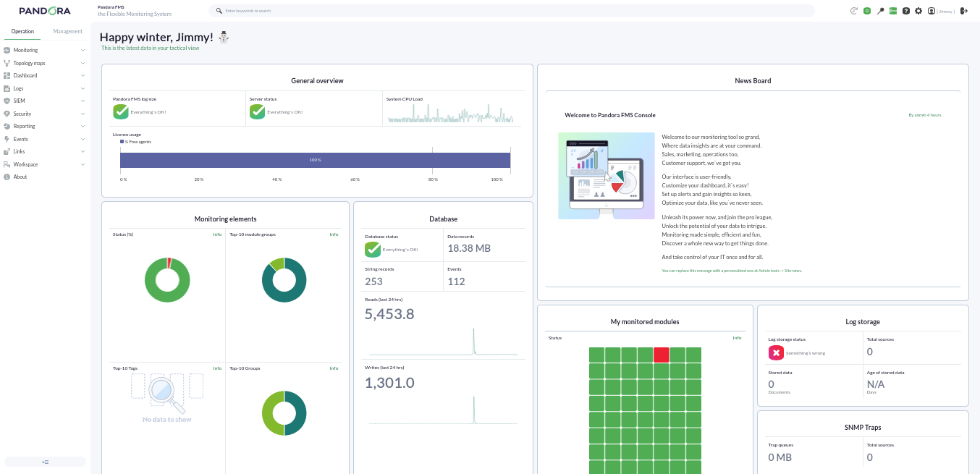980x474 pixels.
Task: Open Info link for Top-10 module groups
Action: point(334,234)
